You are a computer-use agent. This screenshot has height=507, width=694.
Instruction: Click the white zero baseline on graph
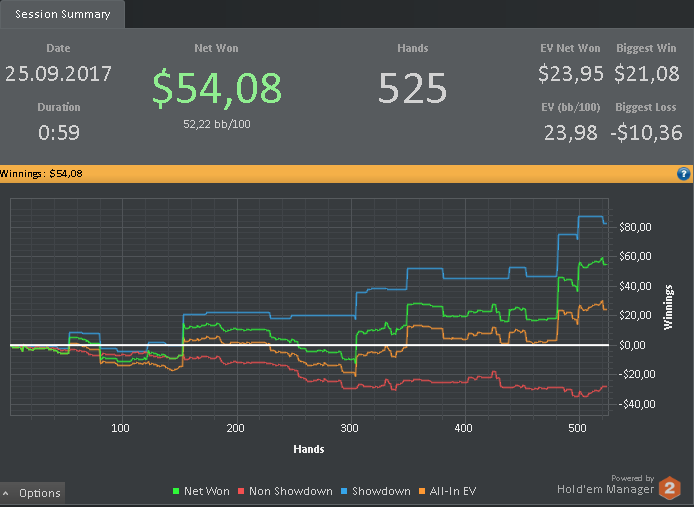pos(309,345)
